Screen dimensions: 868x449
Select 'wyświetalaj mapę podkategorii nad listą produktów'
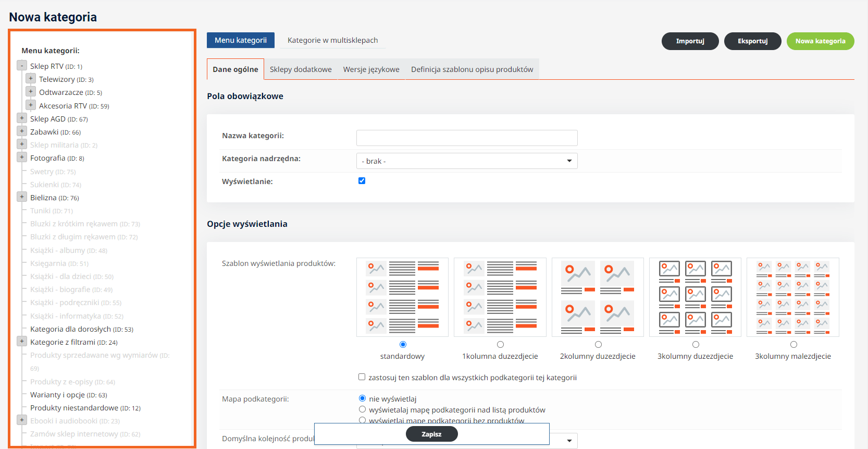(x=362, y=409)
